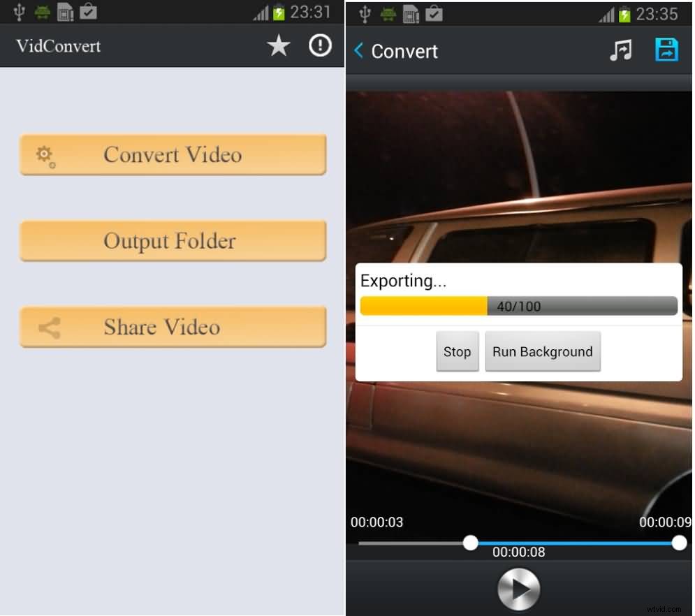This screenshot has height=616, width=695.
Task: Click the checkmark task icon in status bar
Action: pos(89,11)
